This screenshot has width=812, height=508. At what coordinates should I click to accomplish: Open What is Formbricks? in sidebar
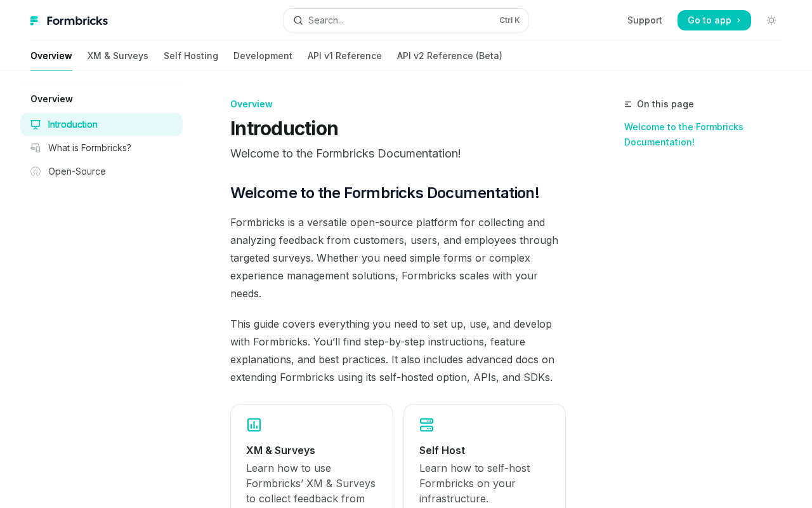pos(89,148)
